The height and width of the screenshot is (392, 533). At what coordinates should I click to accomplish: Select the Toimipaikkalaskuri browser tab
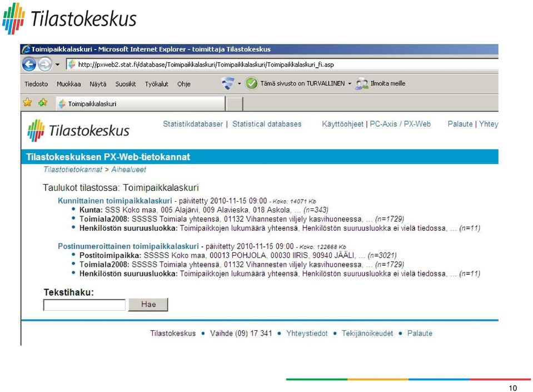pos(141,103)
